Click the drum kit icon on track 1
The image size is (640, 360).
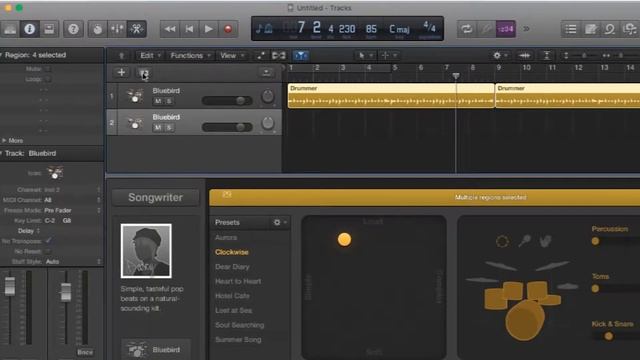click(x=135, y=96)
